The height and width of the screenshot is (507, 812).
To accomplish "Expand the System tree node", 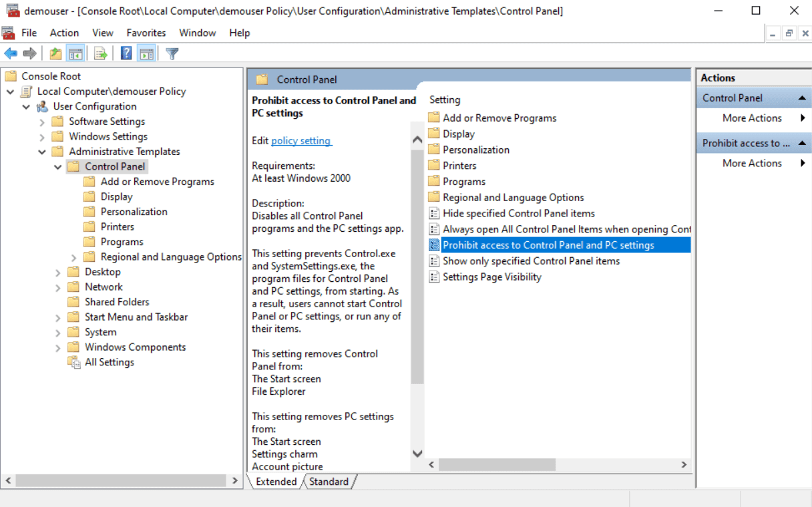I will pos(58,332).
